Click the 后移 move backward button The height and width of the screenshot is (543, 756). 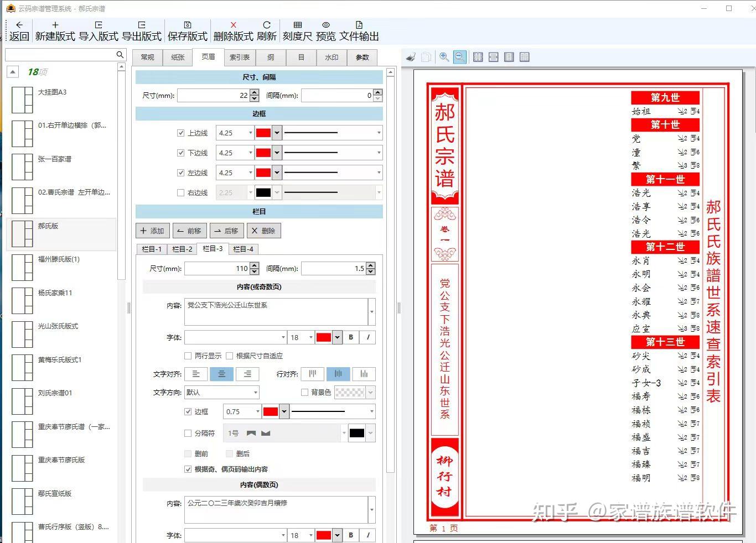(x=226, y=231)
